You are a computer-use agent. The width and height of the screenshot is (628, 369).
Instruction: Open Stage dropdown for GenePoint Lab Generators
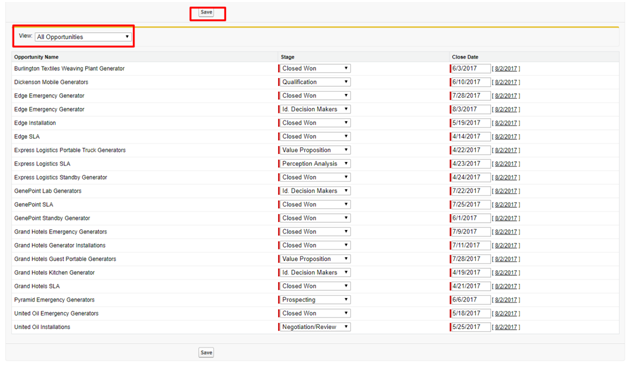315,191
